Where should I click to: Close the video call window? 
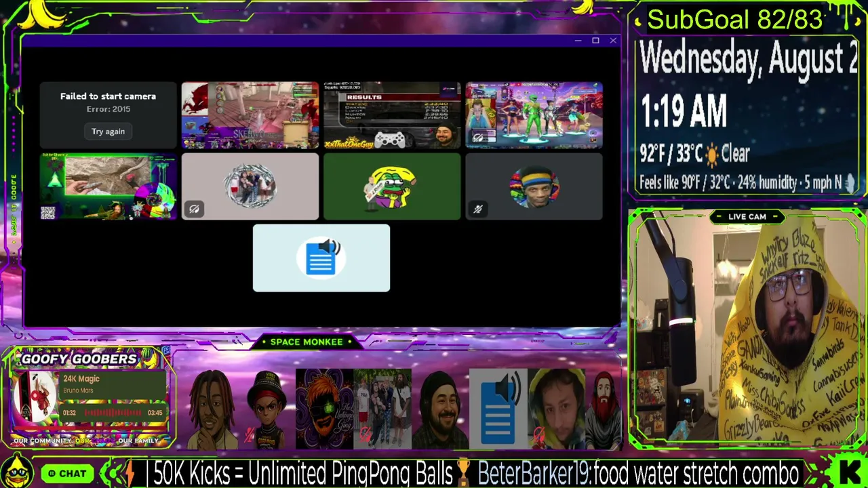point(613,41)
